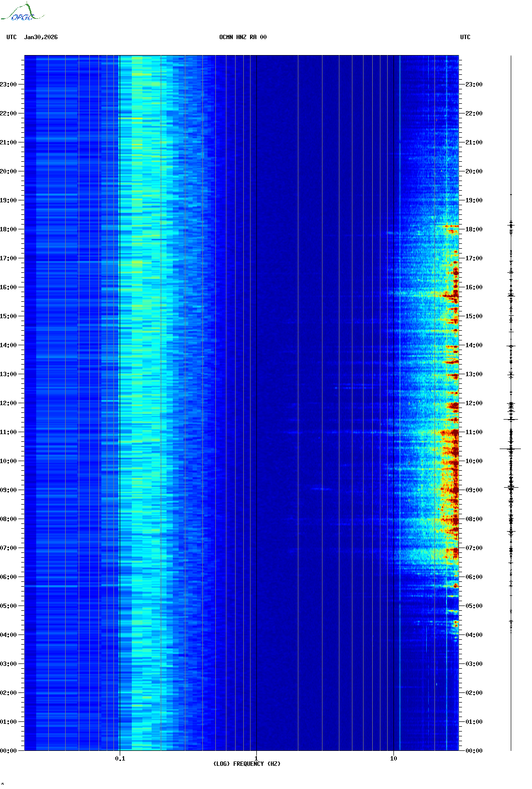
Task: Click the OGS logo in the corner
Action: pyautogui.click(x=22, y=13)
